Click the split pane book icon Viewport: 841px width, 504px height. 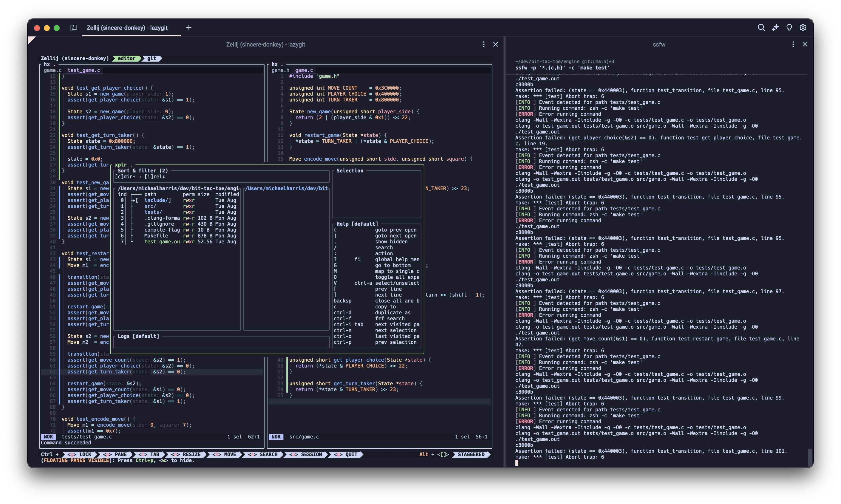coord(73,28)
